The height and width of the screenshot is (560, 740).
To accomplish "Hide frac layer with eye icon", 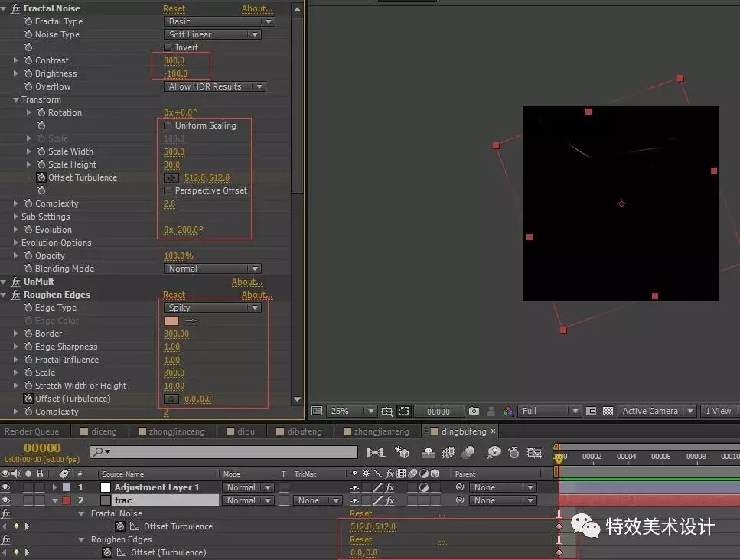I will 5,500.
